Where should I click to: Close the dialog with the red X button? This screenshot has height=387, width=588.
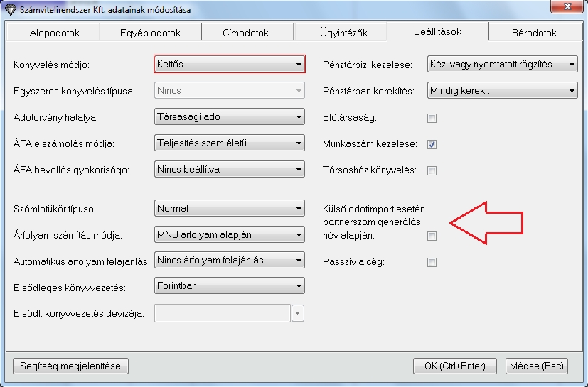(569, 8)
